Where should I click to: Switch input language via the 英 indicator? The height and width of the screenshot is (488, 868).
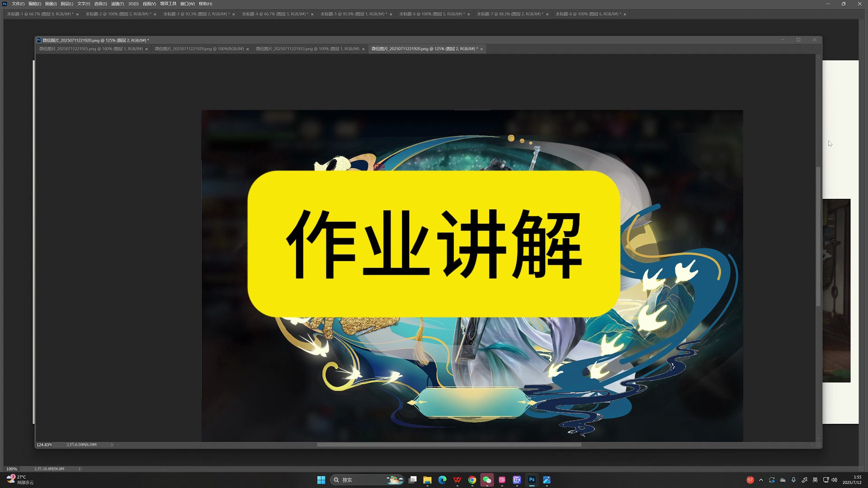pyautogui.click(x=814, y=480)
